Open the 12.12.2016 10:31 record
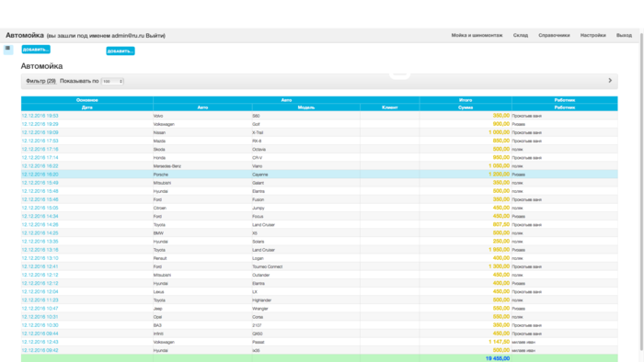This screenshot has height=362, width=644. point(40,317)
